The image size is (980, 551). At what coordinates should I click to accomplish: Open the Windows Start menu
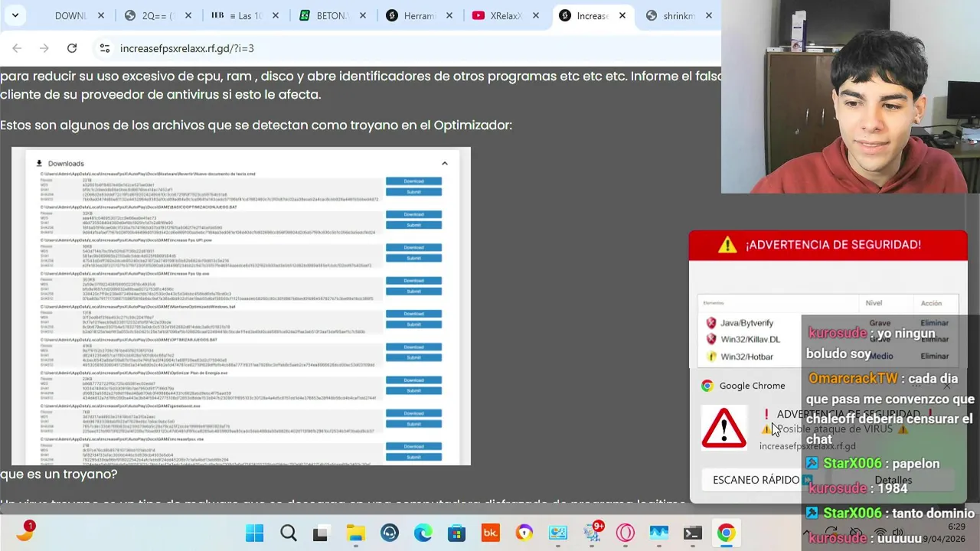(x=255, y=533)
